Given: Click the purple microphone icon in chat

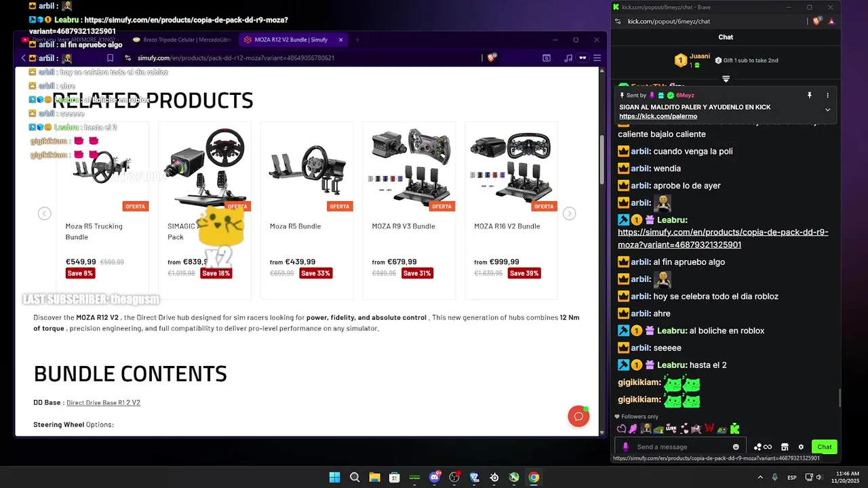Looking at the screenshot, I should tap(625, 447).
